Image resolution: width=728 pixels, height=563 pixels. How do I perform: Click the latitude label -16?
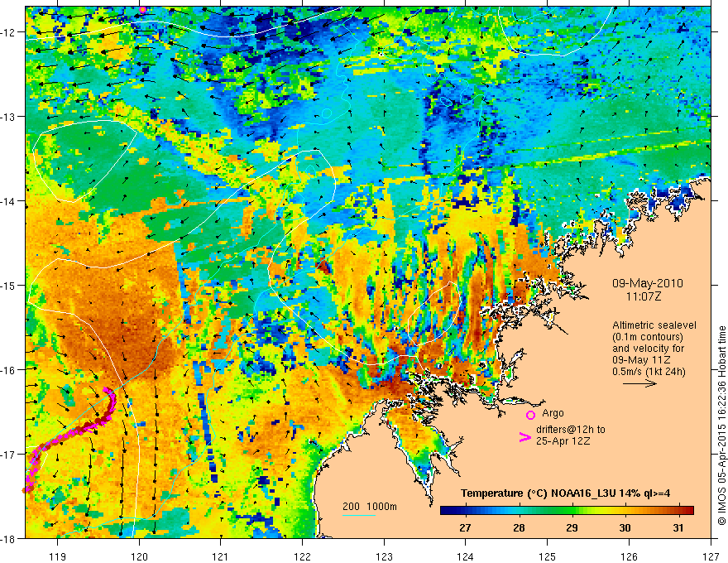(x=8, y=370)
